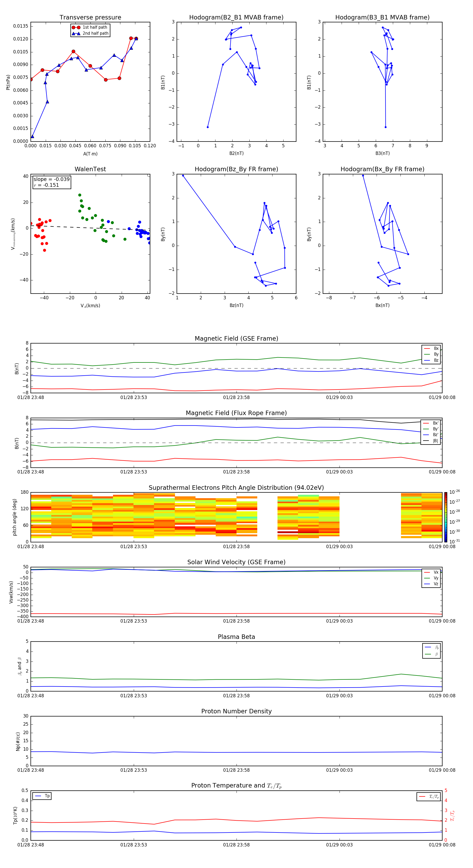Click the 'Vsw(km/s)' y-axis label
This screenshot has width=473, height=868.
coord(11,592)
